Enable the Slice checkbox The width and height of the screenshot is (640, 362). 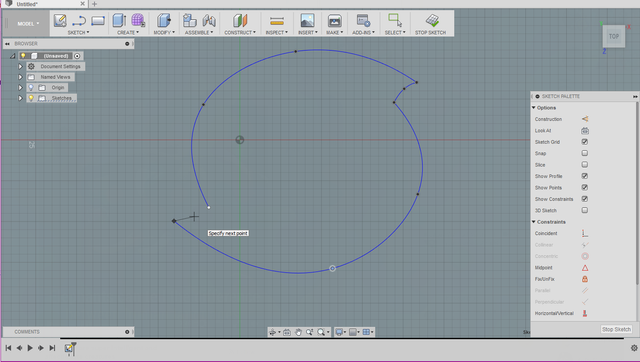click(585, 165)
